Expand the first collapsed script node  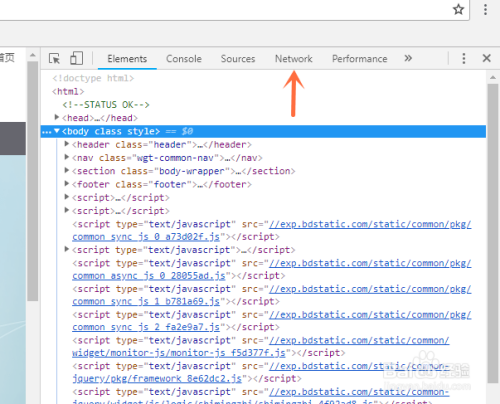[67, 197]
